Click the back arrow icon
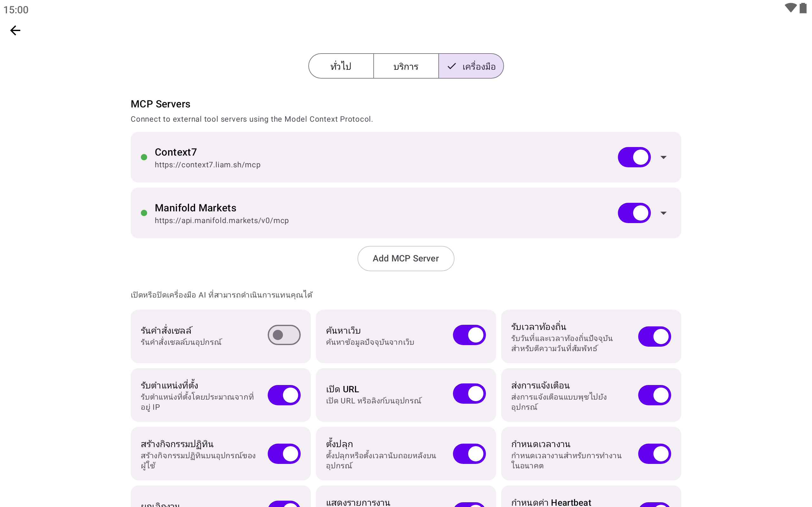Image resolution: width=812 pixels, height=507 pixels. (16, 30)
